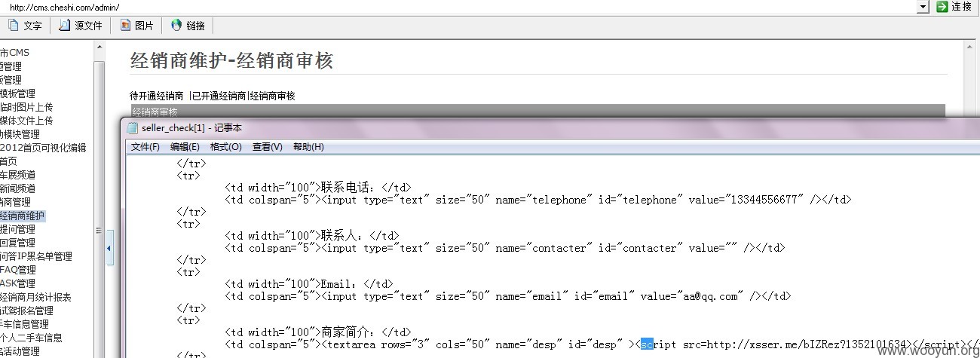Open 个人二手车信息 in the sidebar
980x358 pixels.
pos(31,338)
